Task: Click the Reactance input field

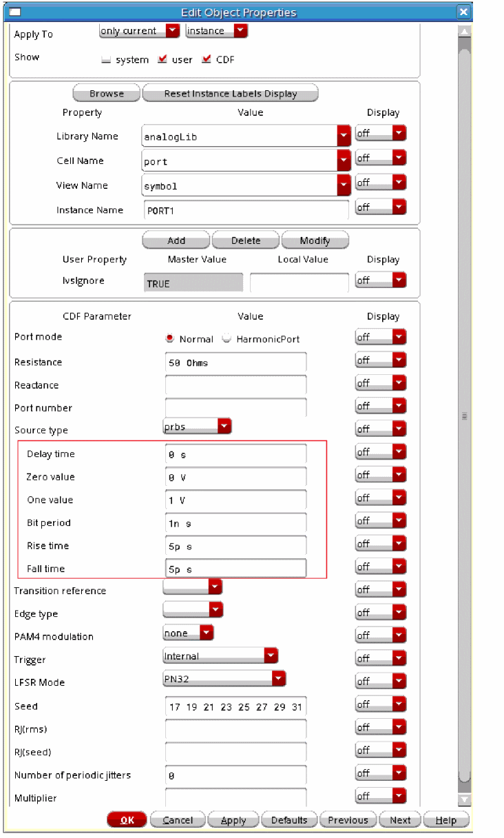Action: tap(235, 385)
